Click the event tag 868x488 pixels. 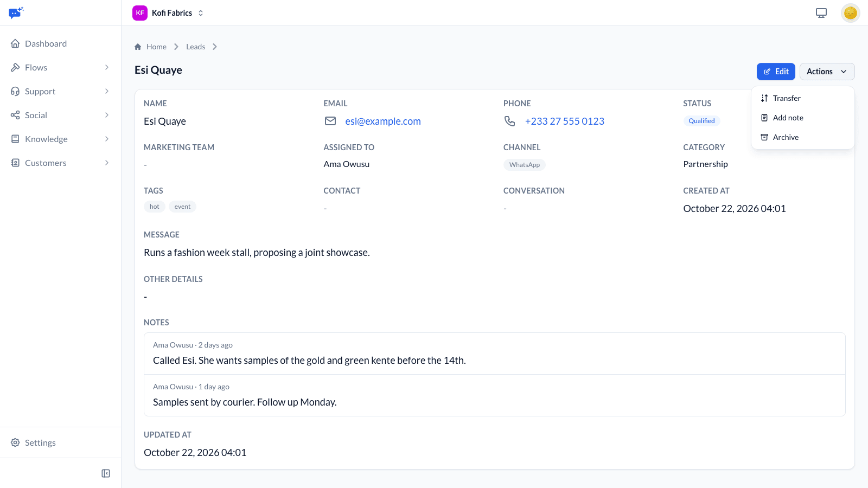pos(182,207)
